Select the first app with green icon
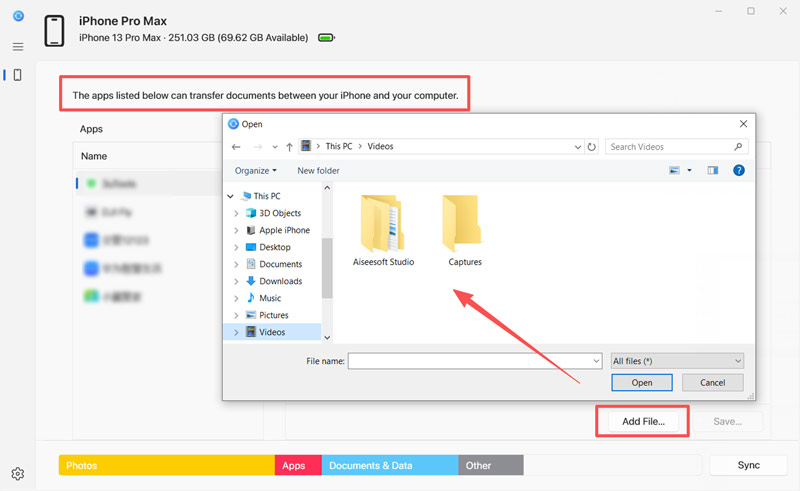Viewport: 800px width, 491px height. tap(148, 184)
